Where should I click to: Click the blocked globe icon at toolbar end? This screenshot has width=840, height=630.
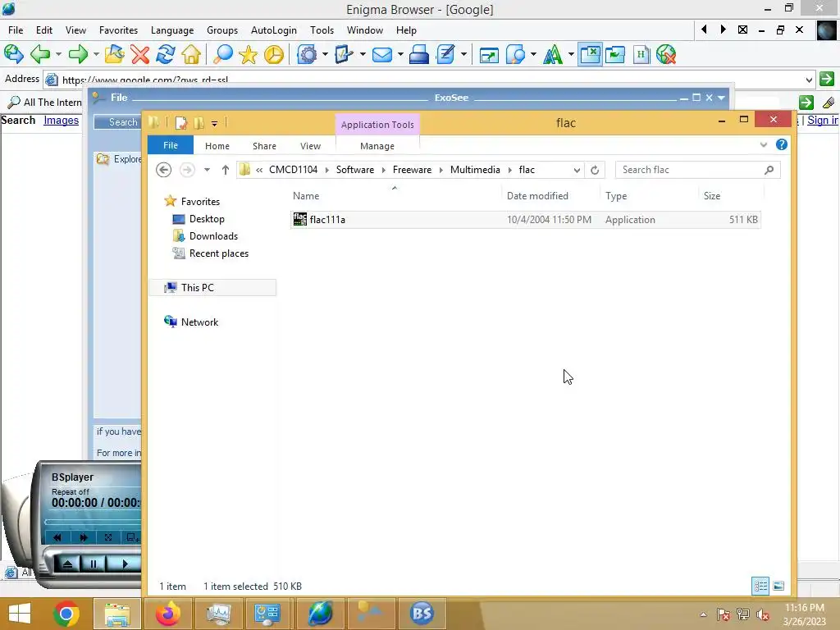pyautogui.click(x=666, y=54)
